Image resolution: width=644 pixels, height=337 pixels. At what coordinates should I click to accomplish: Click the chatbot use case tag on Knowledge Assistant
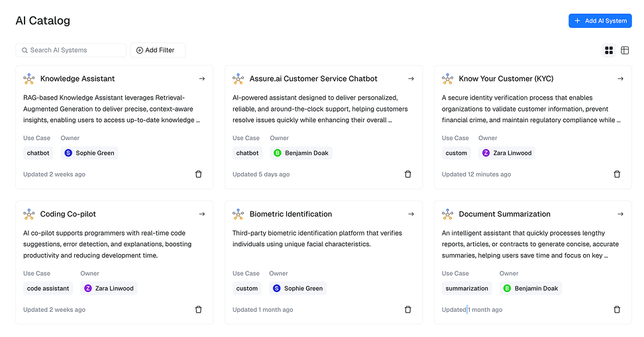38,153
